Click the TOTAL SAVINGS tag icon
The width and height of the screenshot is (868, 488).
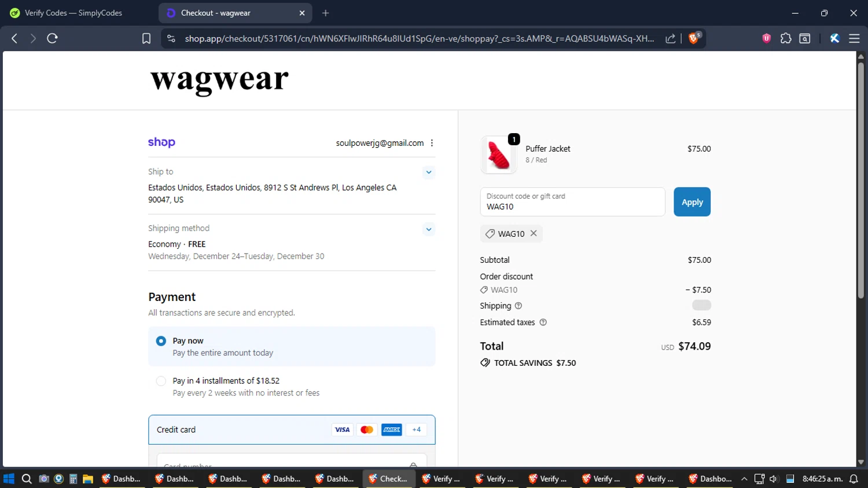click(485, 363)
